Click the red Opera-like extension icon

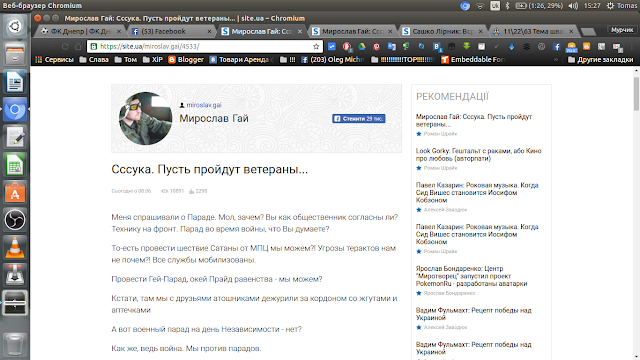point(347,47)
